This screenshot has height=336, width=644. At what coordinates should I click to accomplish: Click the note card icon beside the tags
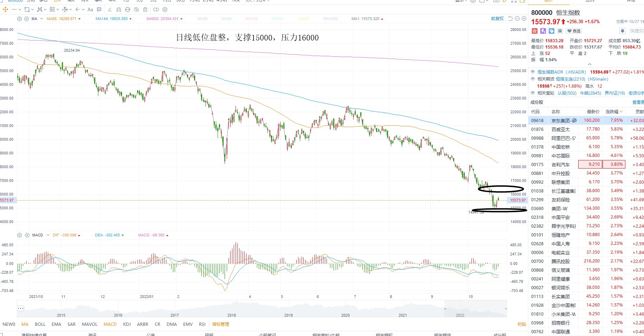[x=560, y=31]
